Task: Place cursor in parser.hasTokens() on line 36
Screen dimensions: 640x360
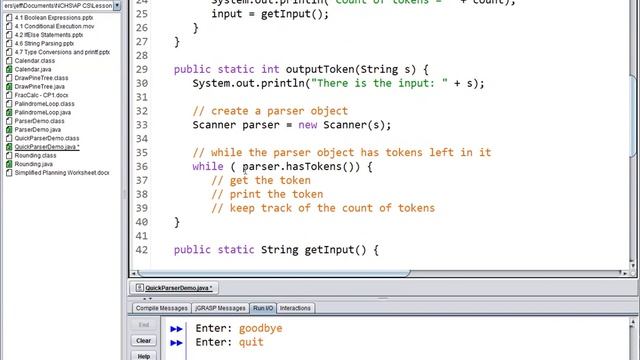Action: [301, 167]
